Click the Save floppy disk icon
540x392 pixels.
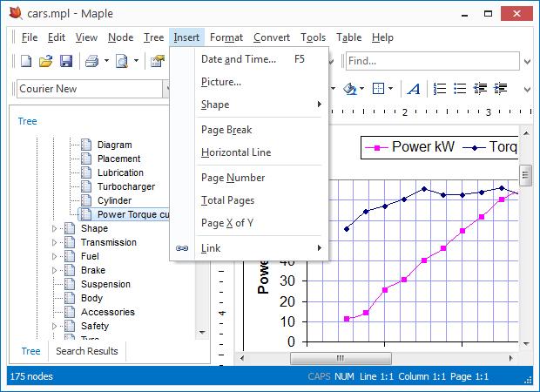[x=66, y=61]
